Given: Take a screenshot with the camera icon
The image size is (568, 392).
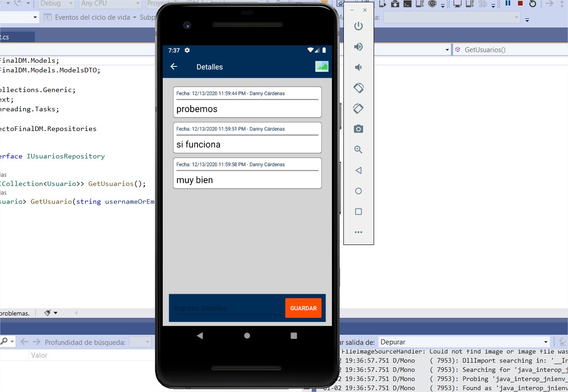Looking at the screenshot, I should pos(358,129).
